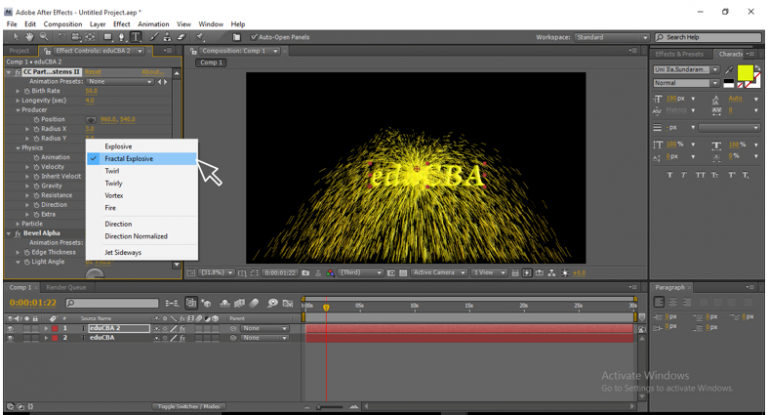Click Reset for CC Particle Systems
The height and width of the screenshot is (415, 768).
pyautogui.click(x=93, y=72)
